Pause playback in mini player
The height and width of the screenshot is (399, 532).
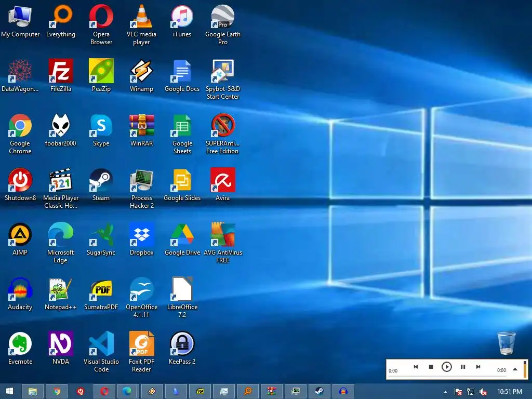463,367
